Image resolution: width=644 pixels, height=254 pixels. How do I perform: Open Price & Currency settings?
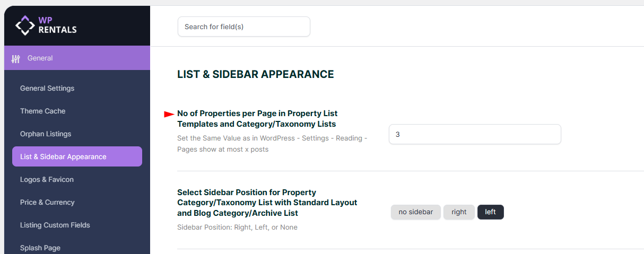click(47, 203)
